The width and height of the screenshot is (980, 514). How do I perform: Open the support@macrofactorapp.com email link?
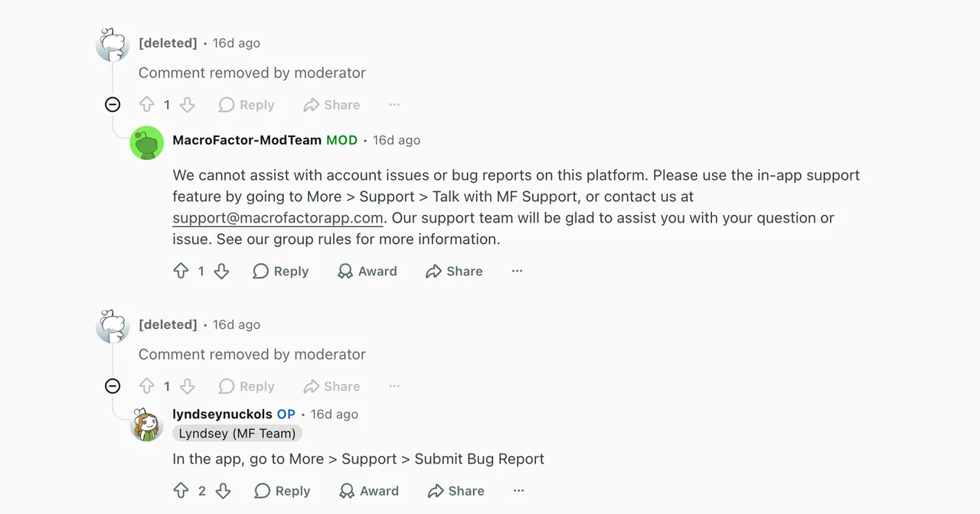coord(278,218)
